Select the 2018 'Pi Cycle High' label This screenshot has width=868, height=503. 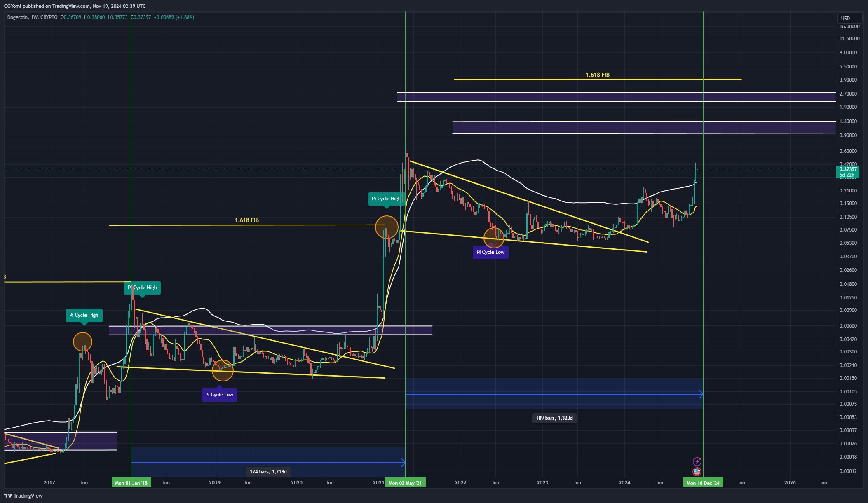click(x=142, y=288)
